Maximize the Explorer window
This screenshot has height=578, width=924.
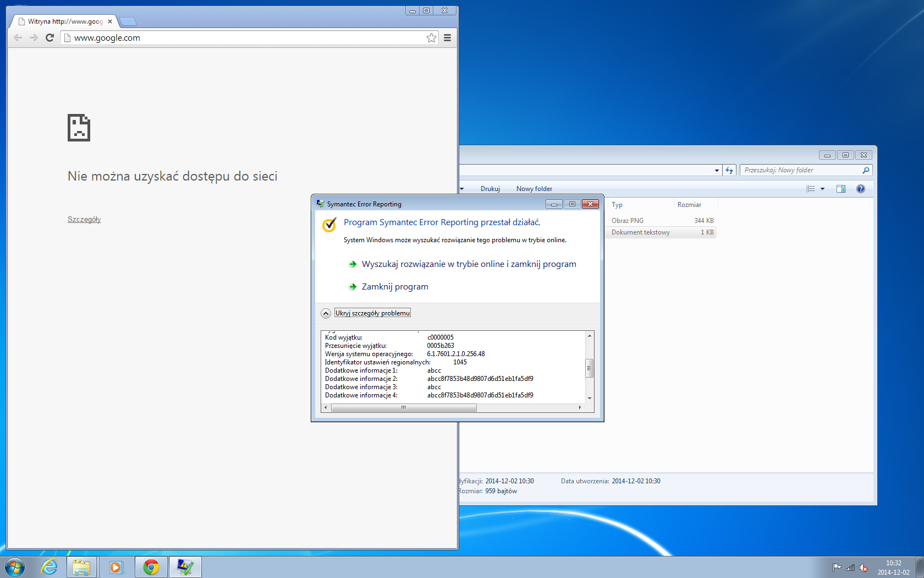[845, 155]
